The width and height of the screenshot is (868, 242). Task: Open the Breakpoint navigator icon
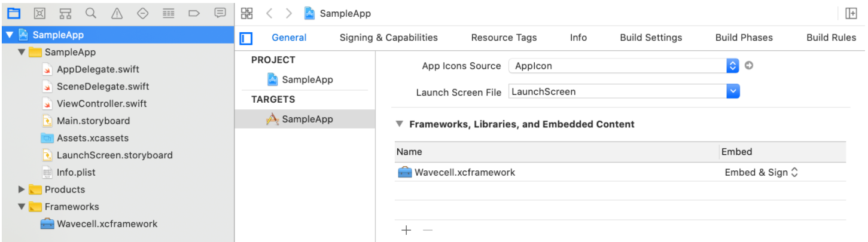[x=194, y=13]
